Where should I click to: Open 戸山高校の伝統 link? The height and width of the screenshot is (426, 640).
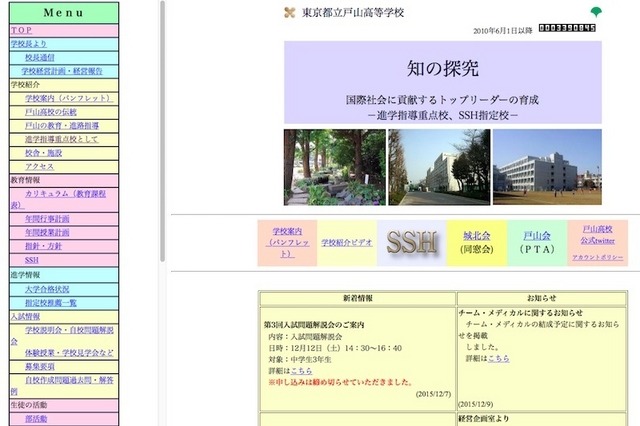point(51,112)
